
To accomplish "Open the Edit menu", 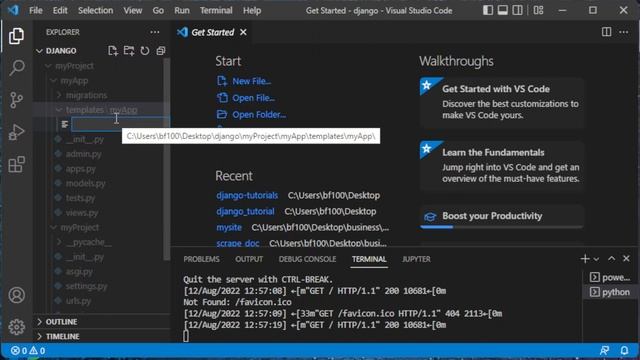I will 60,10.
